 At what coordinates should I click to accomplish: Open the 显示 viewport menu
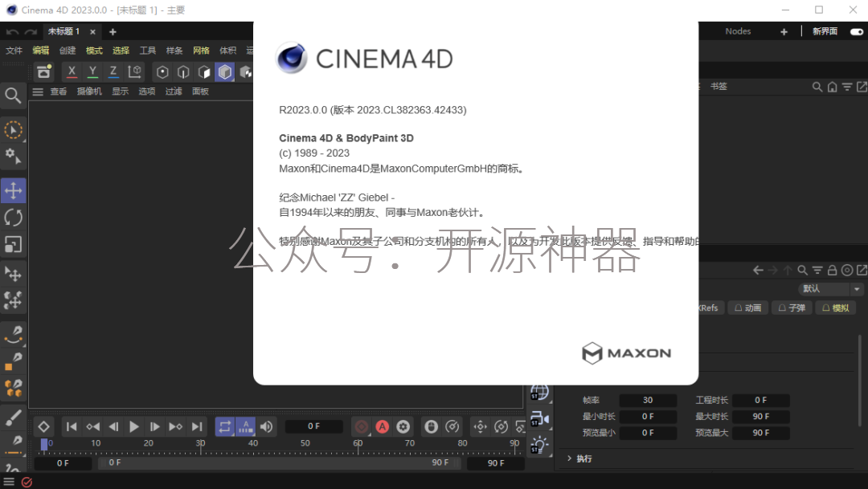click(120, 92)
